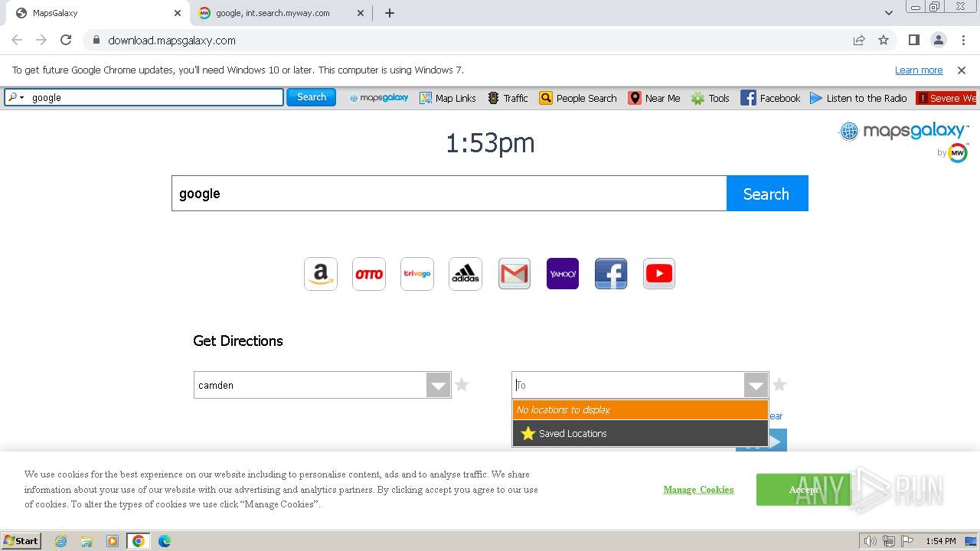
Task: Launch Internet Explorer from the taskbar
Action: click(61, 541)
